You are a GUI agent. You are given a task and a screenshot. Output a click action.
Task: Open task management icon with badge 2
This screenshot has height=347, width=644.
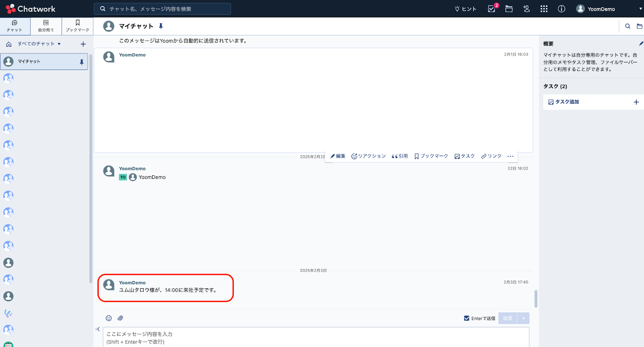(x=492, y=8)
